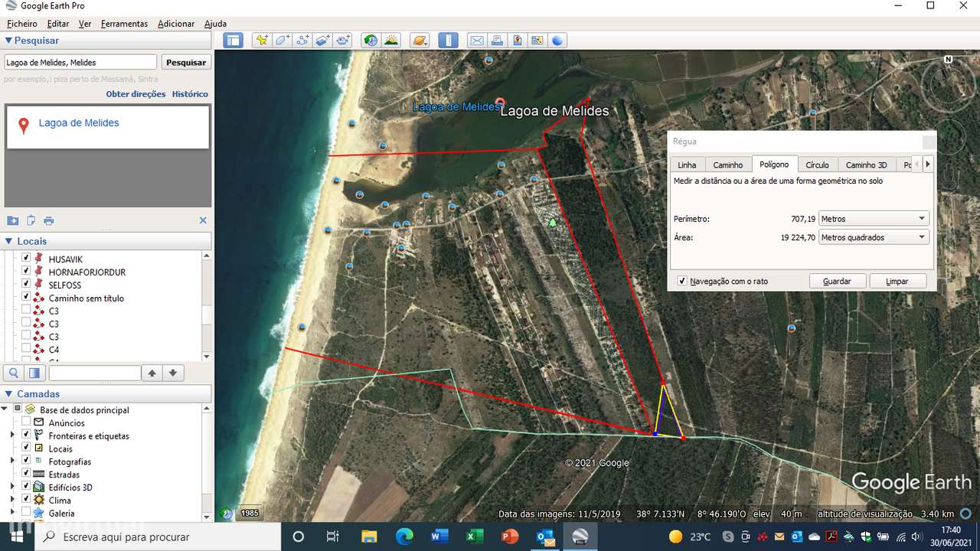Screen dimensions: 980x551
Task: Collapse Base de dados principal tree
Action: pyautogui.click(x=5, y=409)
